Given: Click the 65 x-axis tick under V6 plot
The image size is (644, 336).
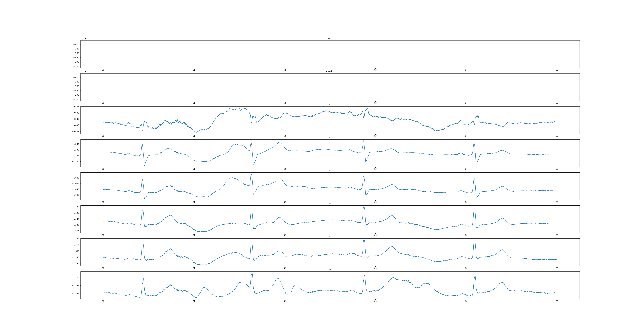Looking at the screenshot, I should coord(557,301).
